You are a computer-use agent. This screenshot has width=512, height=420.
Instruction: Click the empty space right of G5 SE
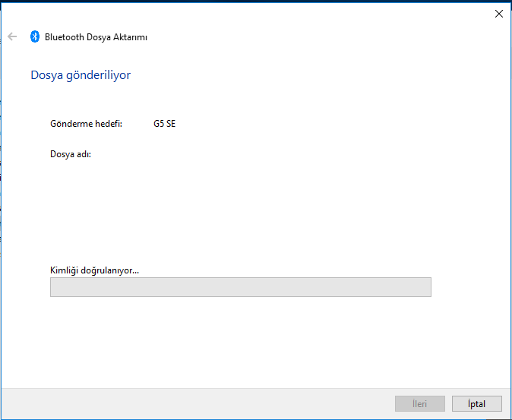[x=304, y=124]
